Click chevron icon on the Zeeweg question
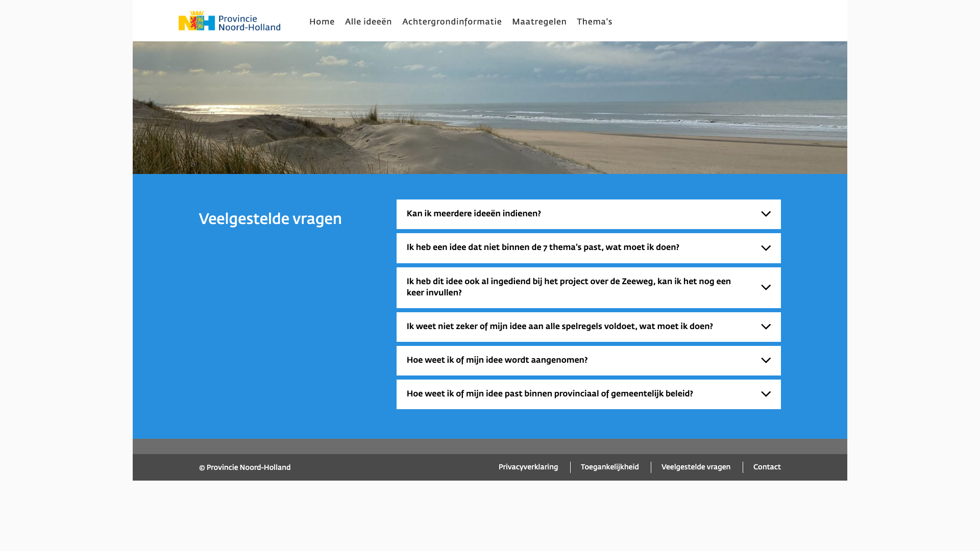The width and height of the screenshot is (980, 551). tap(766, 288)
